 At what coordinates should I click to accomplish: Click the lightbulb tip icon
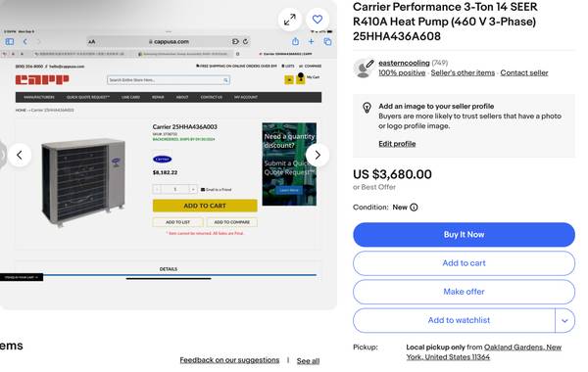point(367,108)
